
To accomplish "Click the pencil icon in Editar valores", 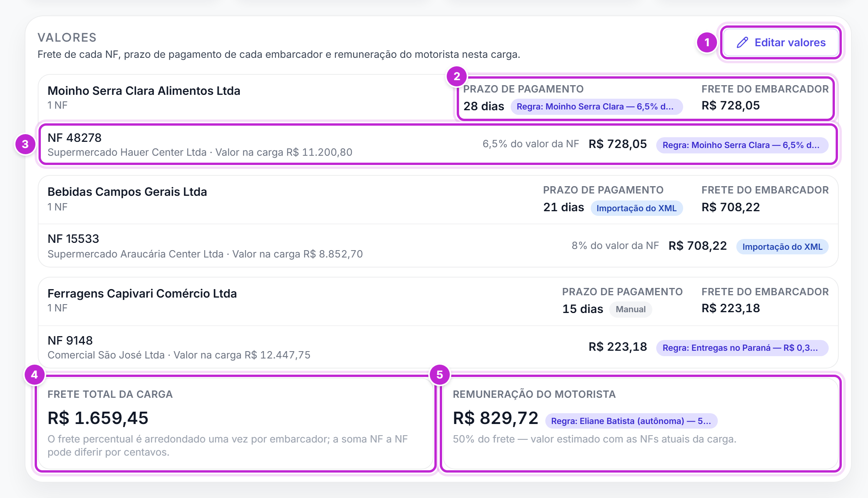I will pos(742,42).
